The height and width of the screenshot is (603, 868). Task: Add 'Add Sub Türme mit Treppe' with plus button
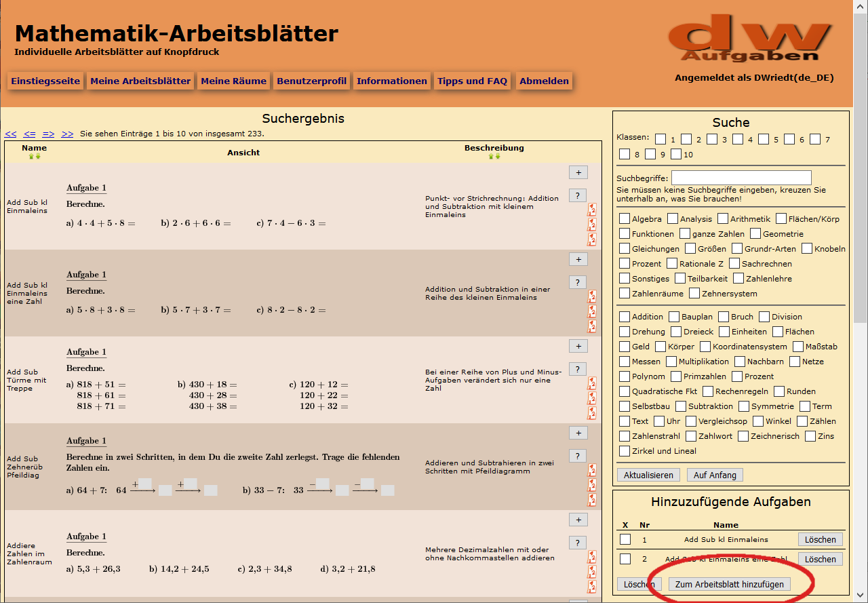point(578,346)
